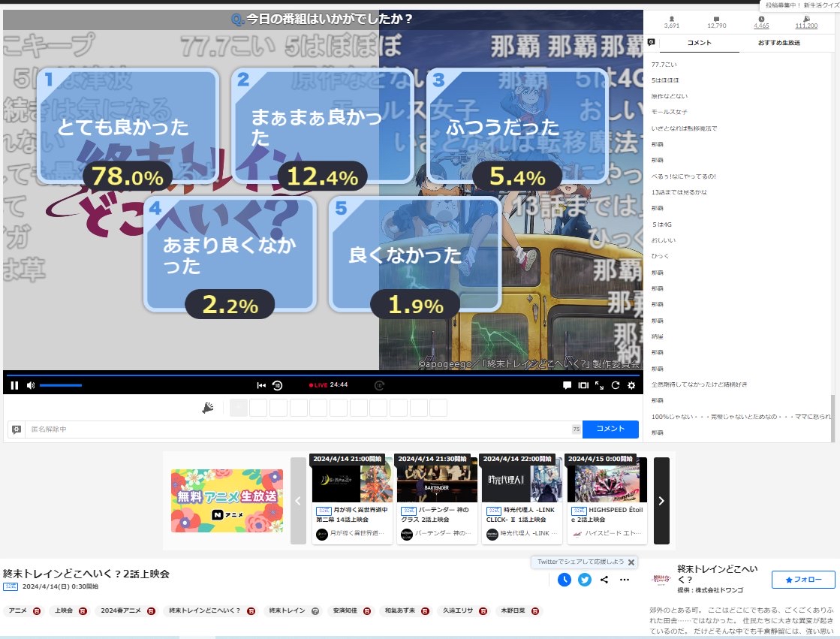Adjust the blue volume slider

point(61,385)
